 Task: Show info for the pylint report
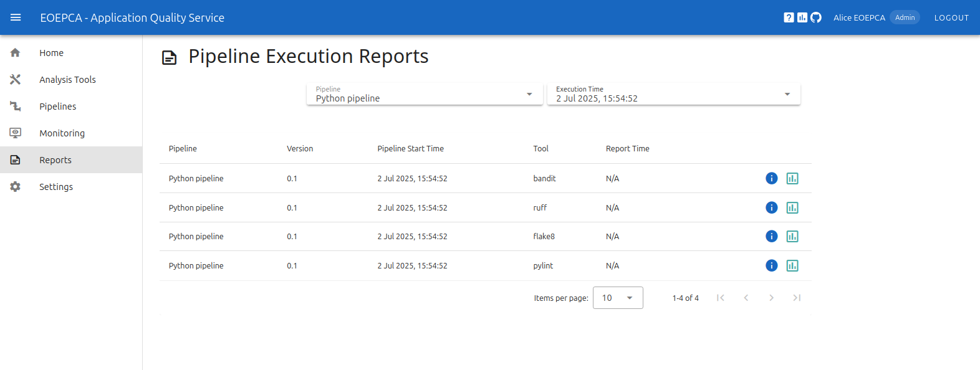(x=772, y=265)
